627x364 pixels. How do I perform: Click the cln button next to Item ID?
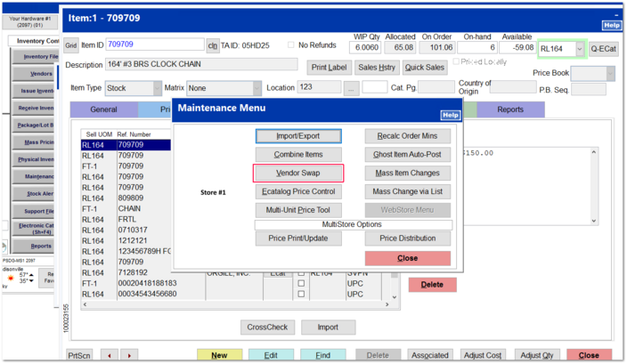point(213,45)
